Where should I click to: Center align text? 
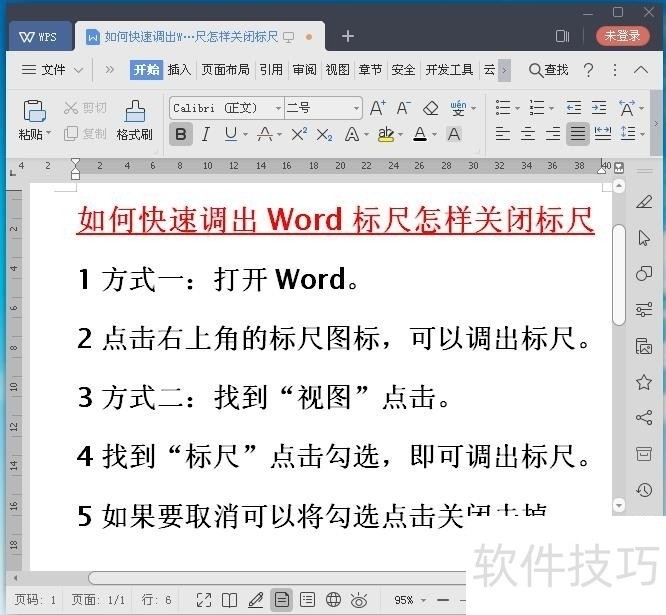pos(528,134)
